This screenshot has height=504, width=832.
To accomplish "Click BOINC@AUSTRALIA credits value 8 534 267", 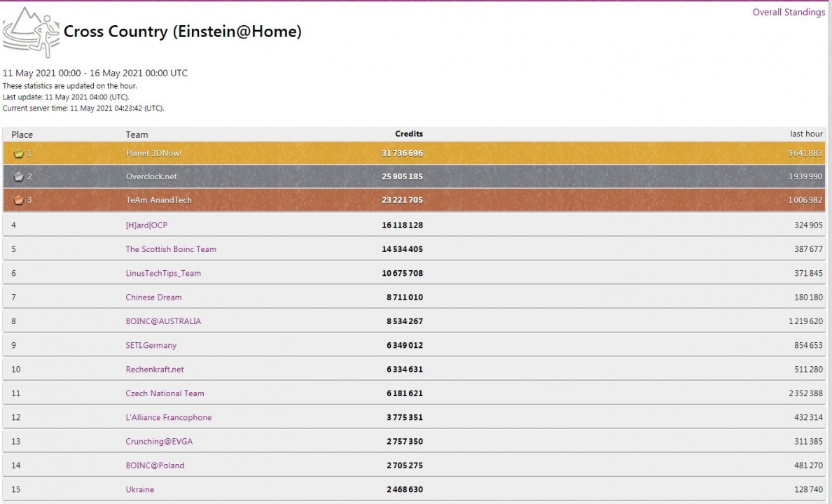I will [405, 321].
